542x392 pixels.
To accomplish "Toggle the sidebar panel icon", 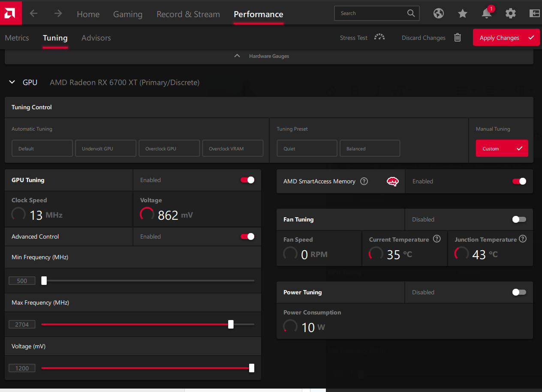I will pyautogui.click(x=535, y=13).
